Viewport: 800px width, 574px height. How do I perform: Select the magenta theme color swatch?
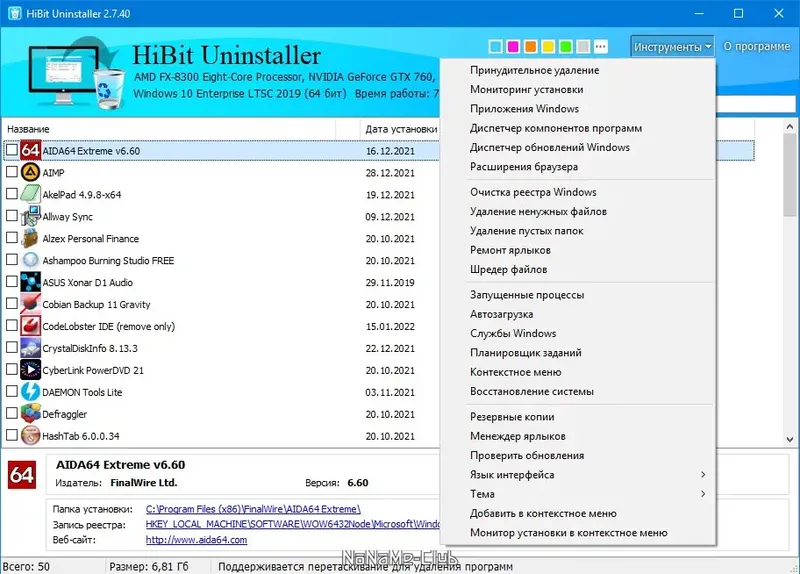(513, 46)
